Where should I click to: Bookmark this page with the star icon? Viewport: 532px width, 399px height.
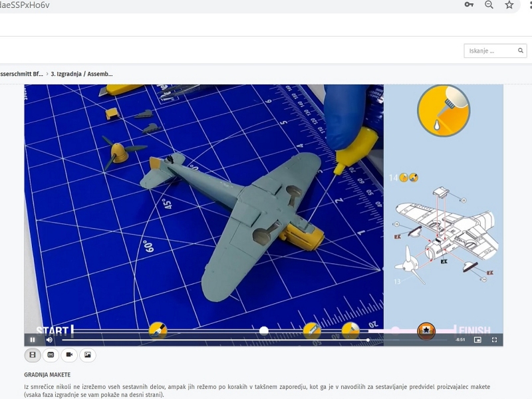pyautogui.click(x=509, y=5)
